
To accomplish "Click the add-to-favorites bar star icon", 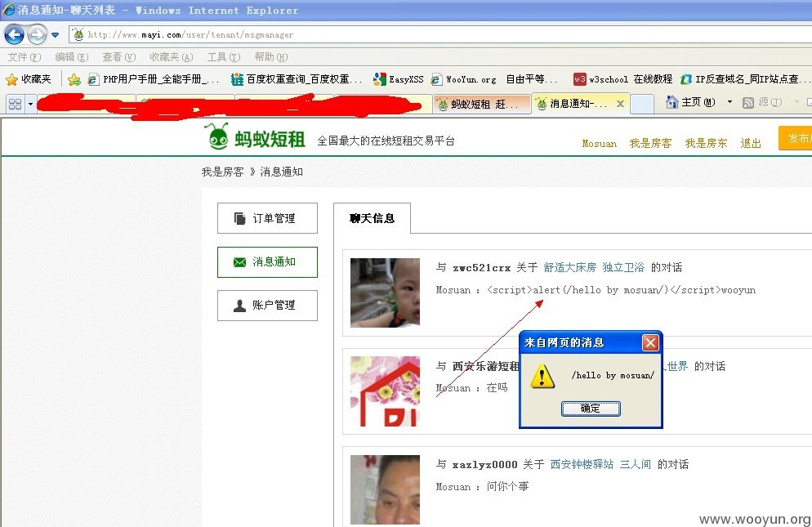I will 74,79.
